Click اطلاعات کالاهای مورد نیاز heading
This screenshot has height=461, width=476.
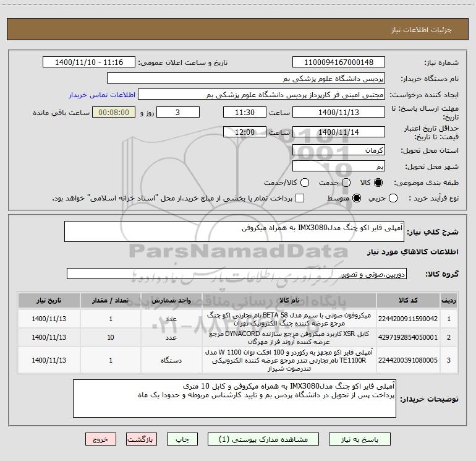click(x=413, y=252)
